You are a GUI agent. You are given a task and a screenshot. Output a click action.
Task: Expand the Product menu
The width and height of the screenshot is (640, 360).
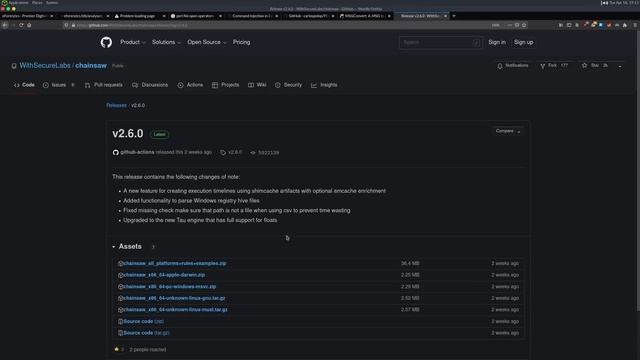pyautogui.click(x=133, y=42)
